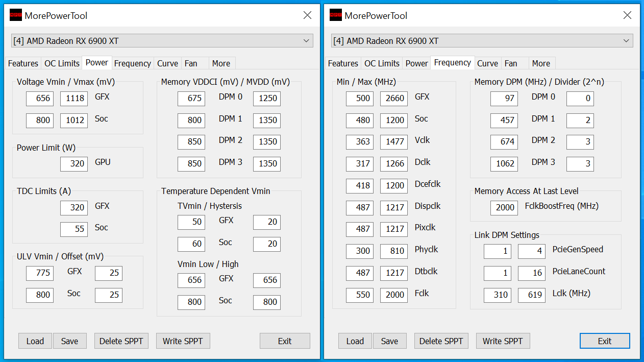Select Power tab in right window
The image size is (644, 362).
[x=416, y=63]
